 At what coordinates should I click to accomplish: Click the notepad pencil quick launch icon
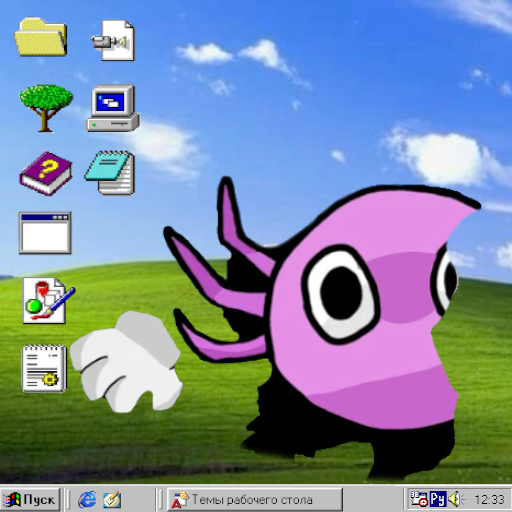point(112,500)
